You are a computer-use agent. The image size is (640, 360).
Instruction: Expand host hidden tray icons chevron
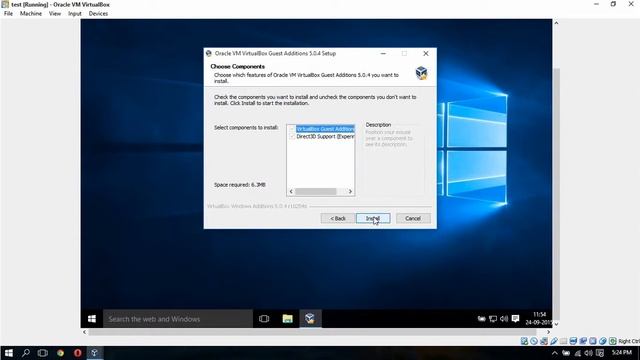[x=555, y=353]
